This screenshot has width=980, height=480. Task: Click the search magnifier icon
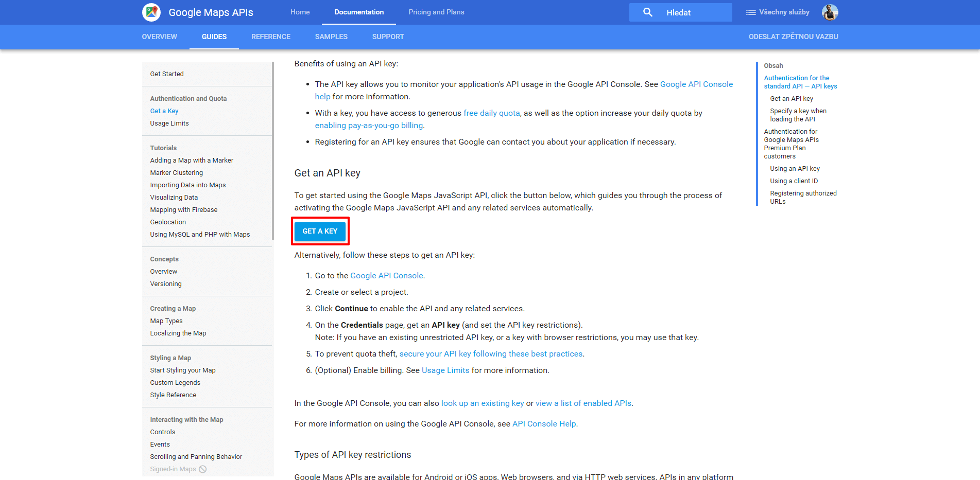point(648,12)
